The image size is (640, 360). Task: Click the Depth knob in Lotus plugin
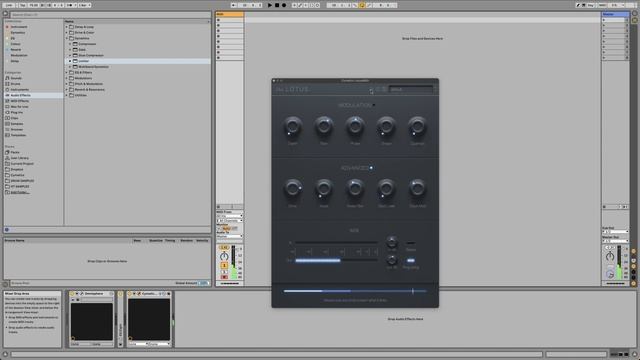(x=292, y=127)
